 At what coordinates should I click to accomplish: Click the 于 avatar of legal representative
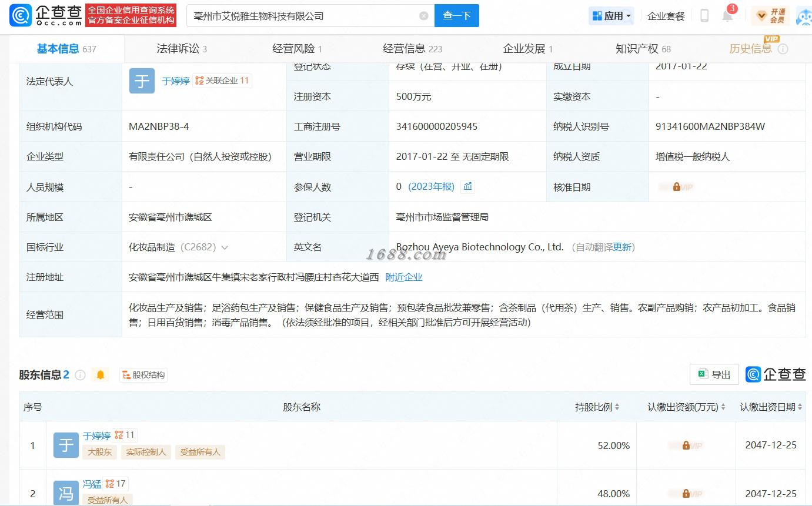point(142,81)
